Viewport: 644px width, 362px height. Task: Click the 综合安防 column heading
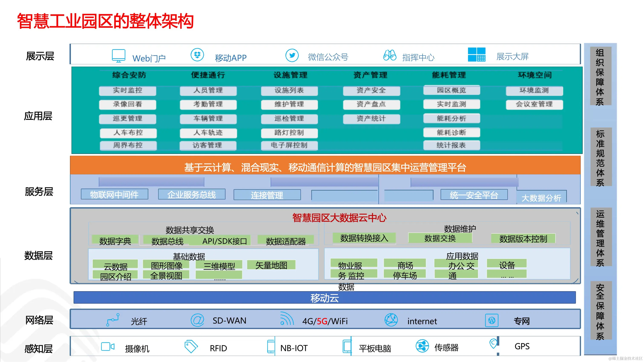tap(129, 75)
